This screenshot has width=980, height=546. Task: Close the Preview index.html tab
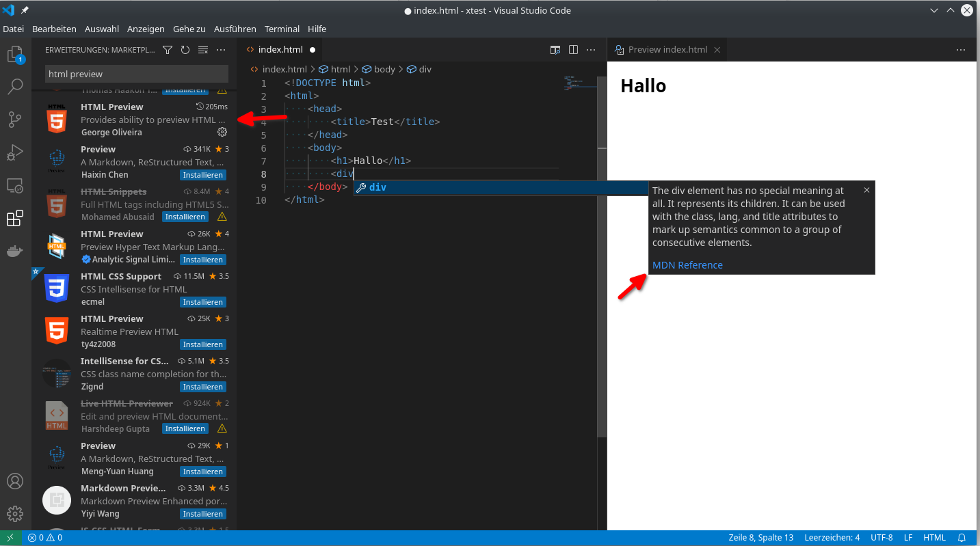coord(717,50)
